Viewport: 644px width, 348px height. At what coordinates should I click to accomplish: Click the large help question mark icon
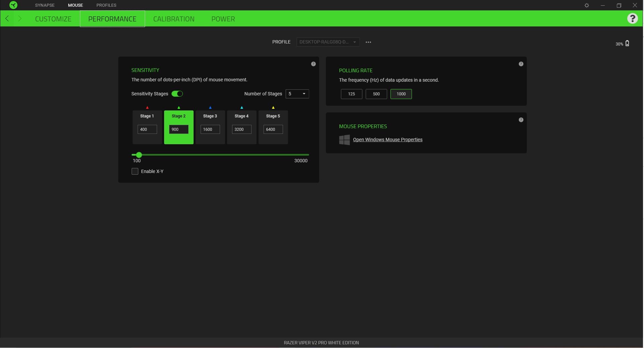[633, 18]
